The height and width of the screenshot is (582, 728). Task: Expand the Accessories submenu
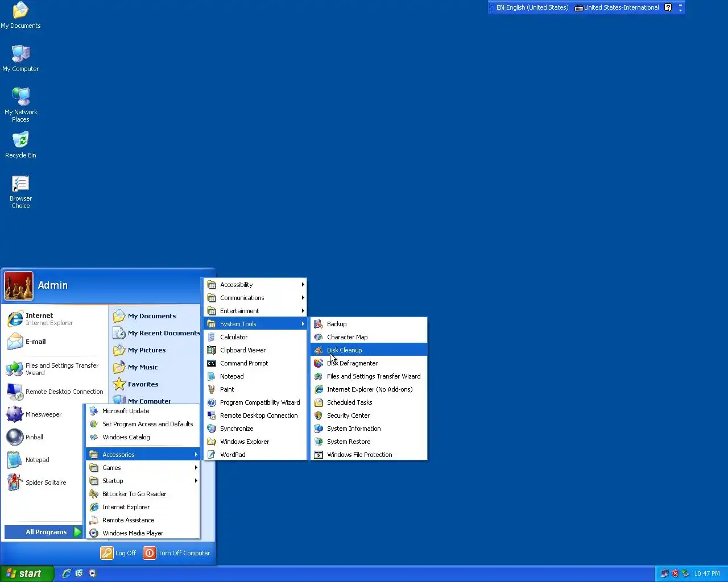click(143, 455)
